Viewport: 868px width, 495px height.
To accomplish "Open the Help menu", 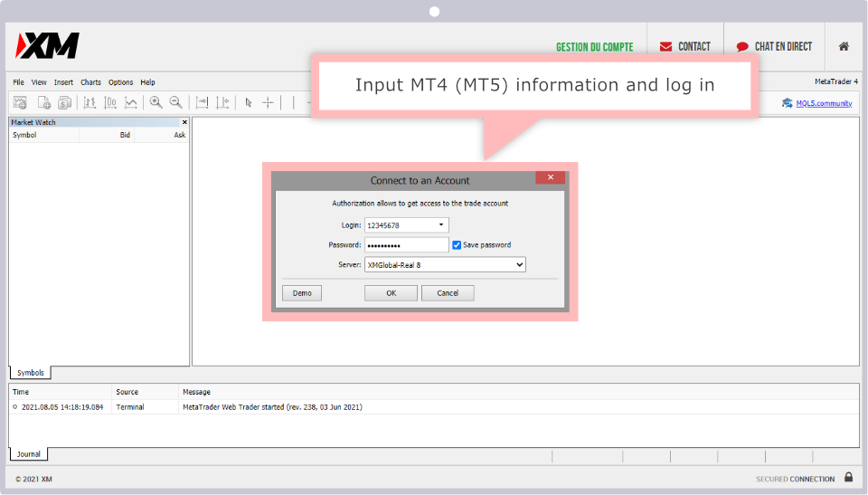I will coord(147,82).
